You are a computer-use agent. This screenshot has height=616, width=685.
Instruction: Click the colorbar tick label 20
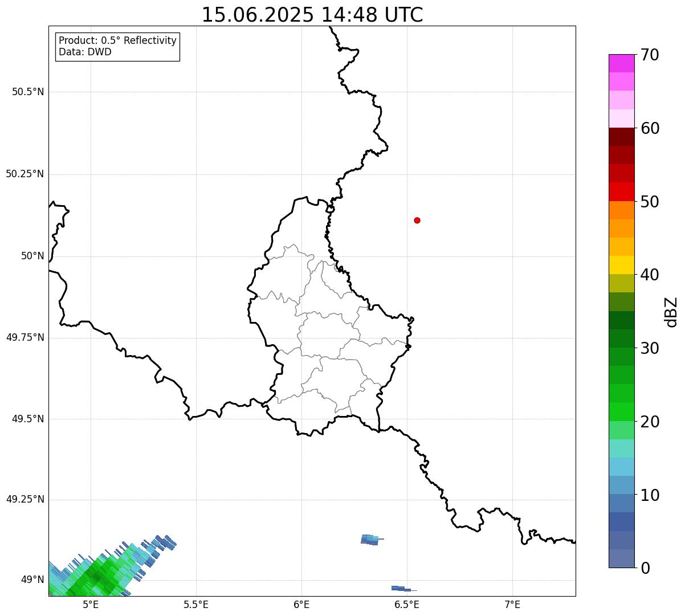pos(650,422)
